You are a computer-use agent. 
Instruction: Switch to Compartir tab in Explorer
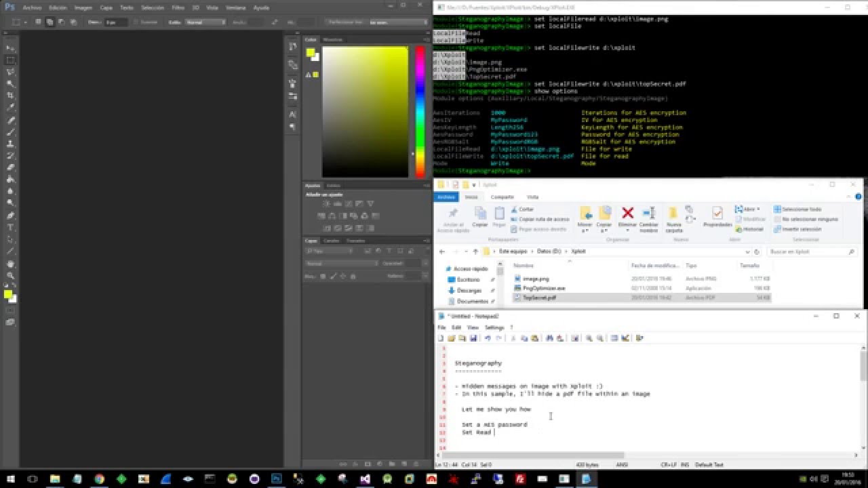pyautogui.click(x=502, y=197)
